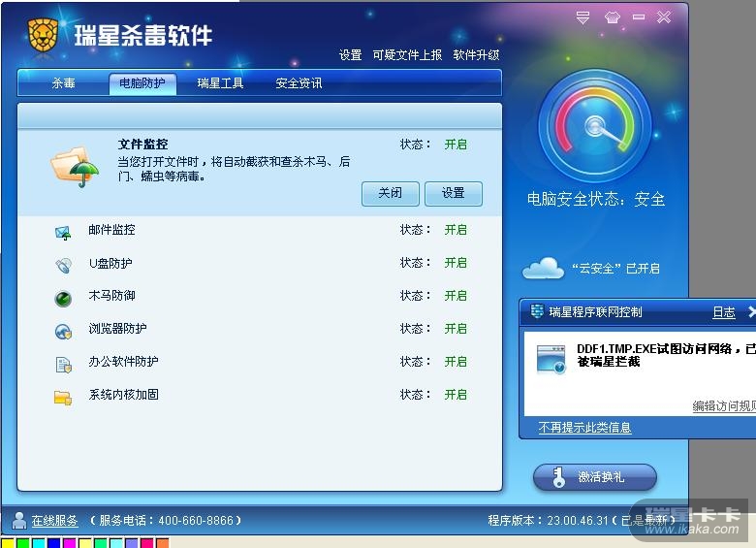This screenshot has height=548, width=756.
Task: Click the 电脑安全状态：安全 text
Action: coord(596,199)
